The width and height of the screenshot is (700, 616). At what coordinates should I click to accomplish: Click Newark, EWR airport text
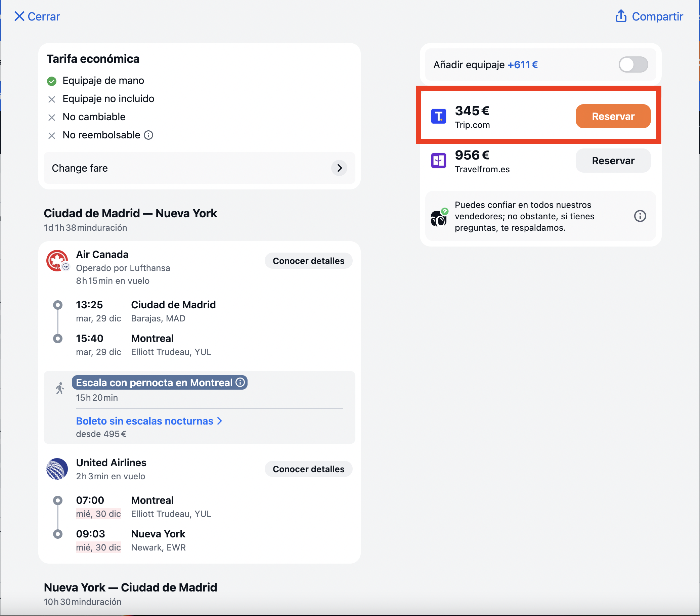tap(158, 547)
